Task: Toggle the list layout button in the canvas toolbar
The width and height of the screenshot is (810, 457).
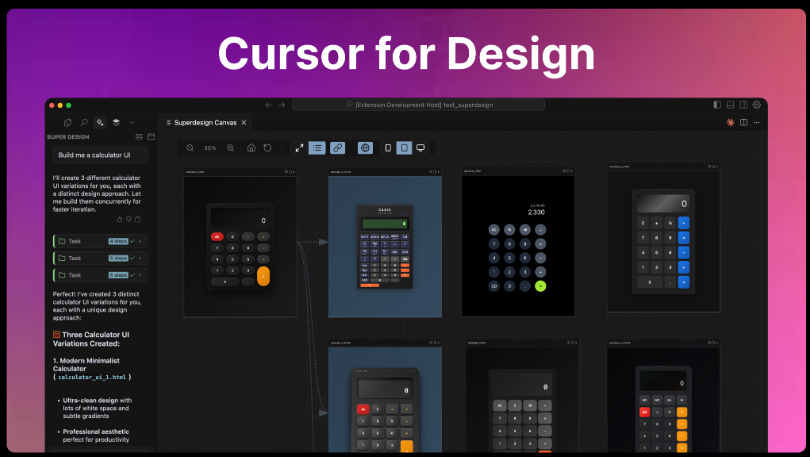Action: [317, 148]
